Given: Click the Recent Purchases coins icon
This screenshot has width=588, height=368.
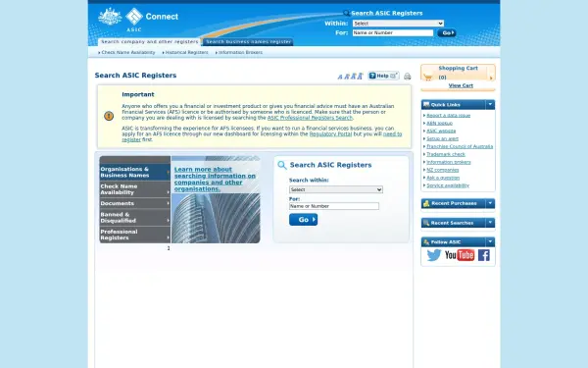Looking at the screenshot, I should (426, 203).
